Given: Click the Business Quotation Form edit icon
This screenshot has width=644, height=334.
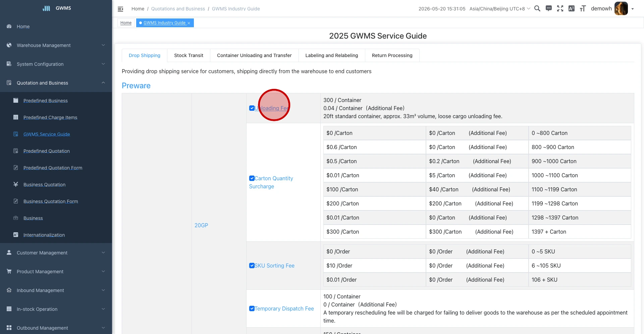Looking at the screenshot, I should [16, 201].
